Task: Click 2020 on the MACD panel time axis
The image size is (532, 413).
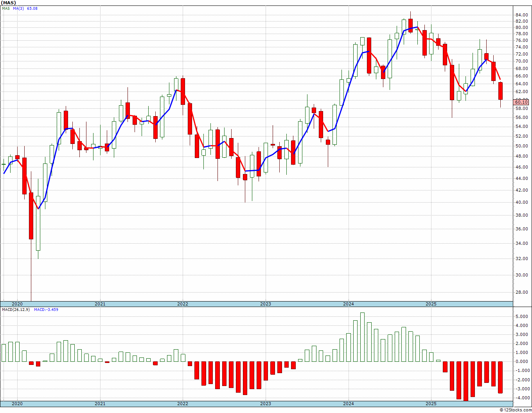Action: [x=17, y=404]
